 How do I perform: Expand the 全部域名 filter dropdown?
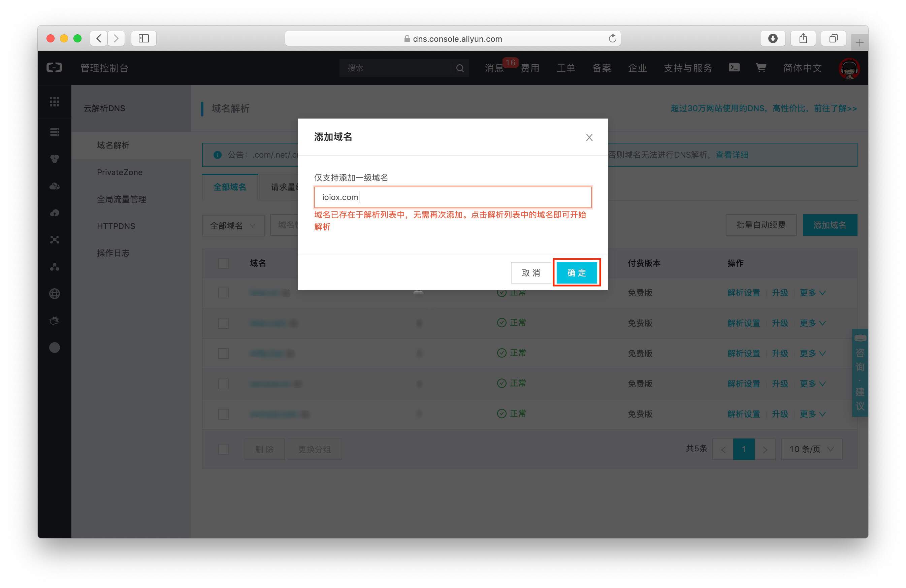pos(233,226)
